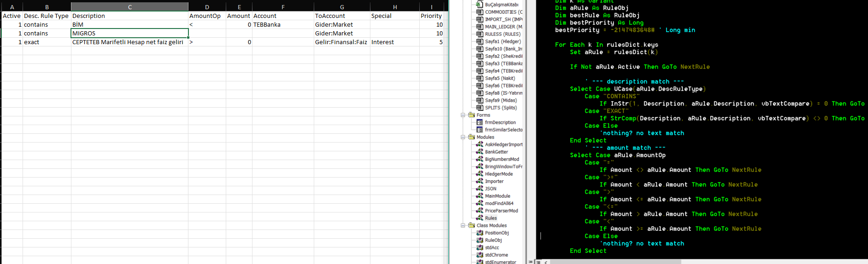Image resolution: width=868 pixels, height=264 pixels.
Task: Click the Interest special cell
Action: [x=395, y=42]
